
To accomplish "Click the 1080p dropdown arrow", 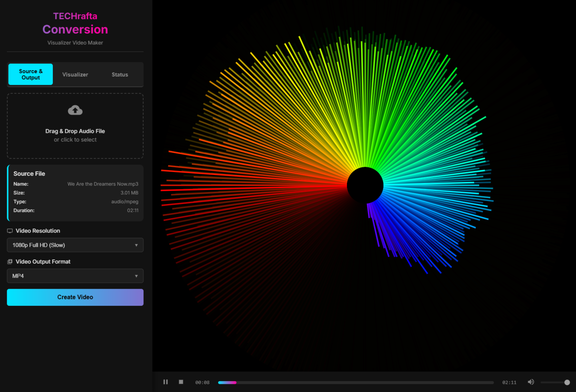I will click(x=136, y=245).
